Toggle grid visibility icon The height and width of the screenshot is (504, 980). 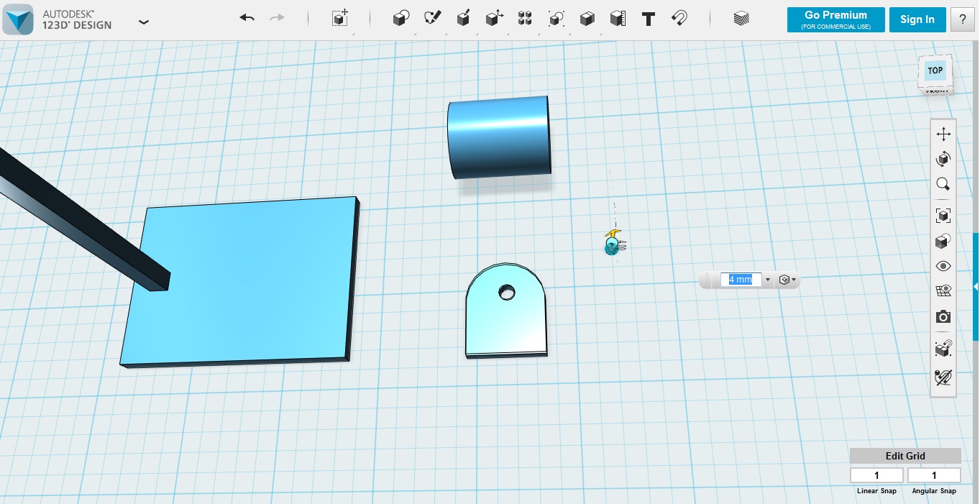[943, 291]
